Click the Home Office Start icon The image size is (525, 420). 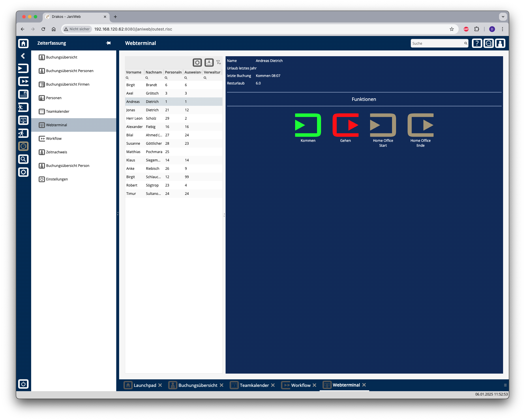tap(383, 125)
